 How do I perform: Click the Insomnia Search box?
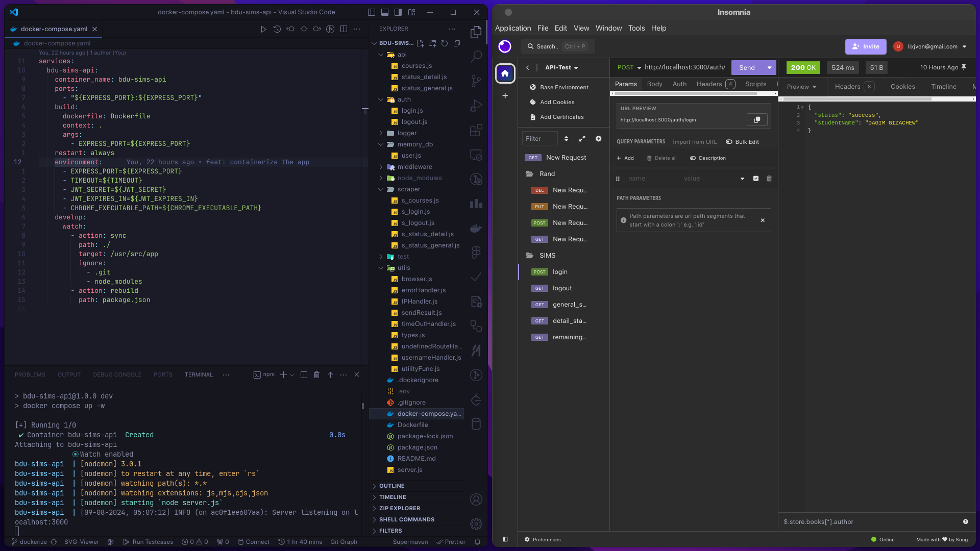click(x=558, y=46)
